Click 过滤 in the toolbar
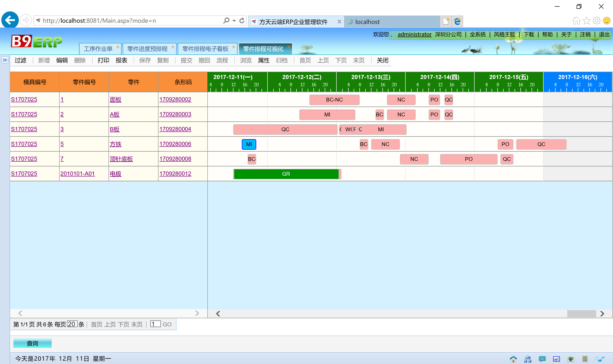 (x=20, y=60)
